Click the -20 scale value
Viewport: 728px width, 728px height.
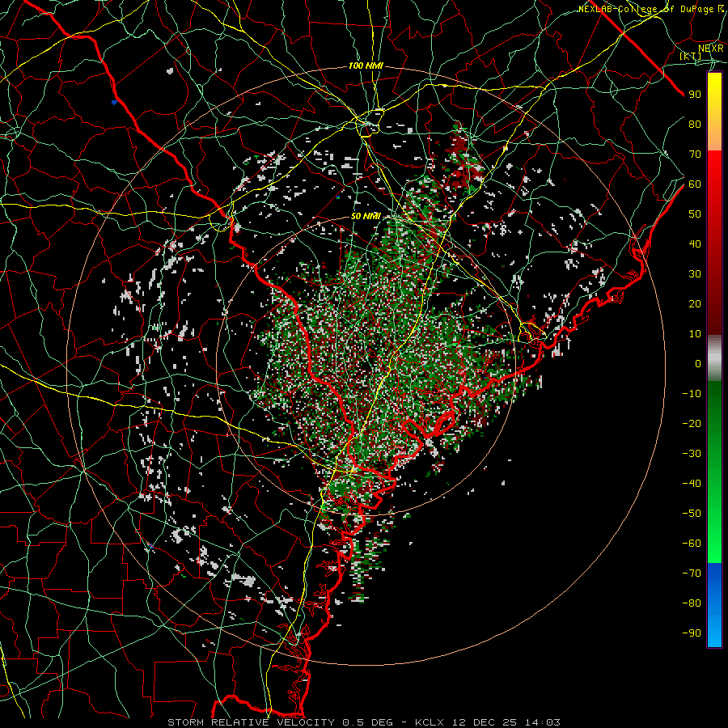click(x=692, y=424)
